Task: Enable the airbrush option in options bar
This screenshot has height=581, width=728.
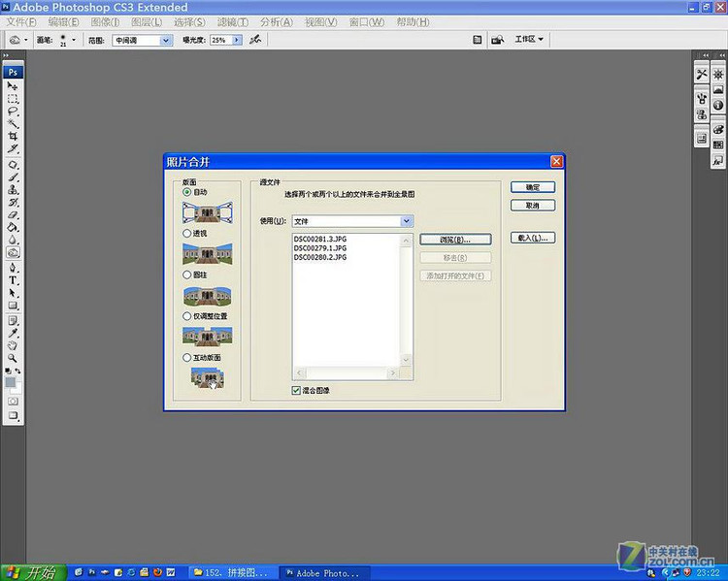Action: 255,40
